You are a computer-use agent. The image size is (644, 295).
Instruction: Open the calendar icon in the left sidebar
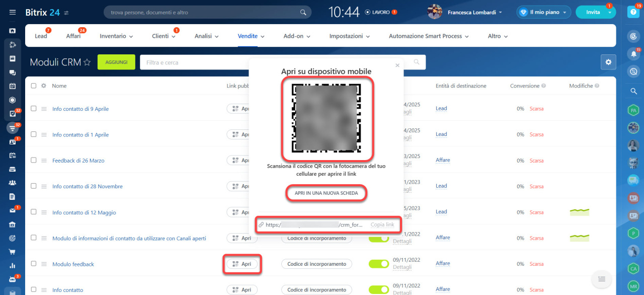coord(13,86)
